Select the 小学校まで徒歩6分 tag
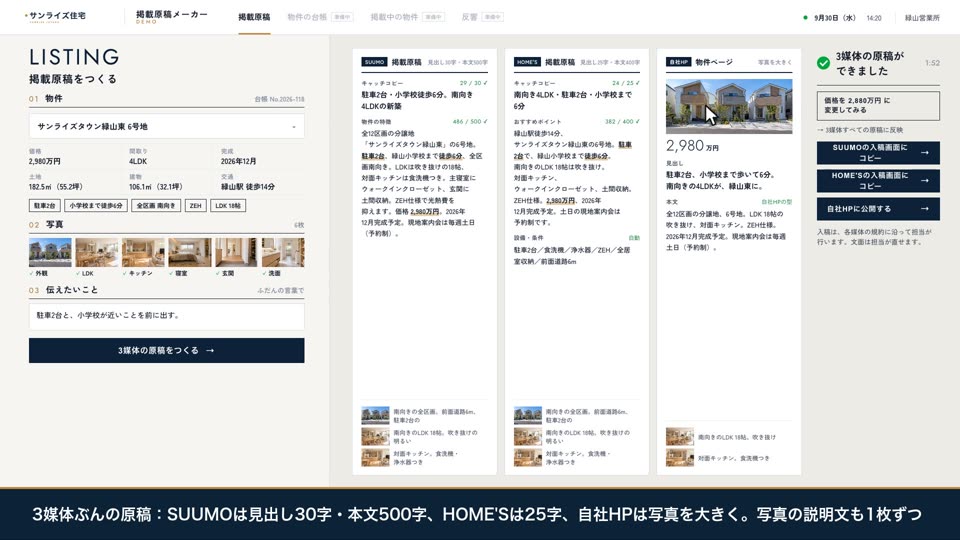This screenshot has height=540, width=960. point(96,206)
